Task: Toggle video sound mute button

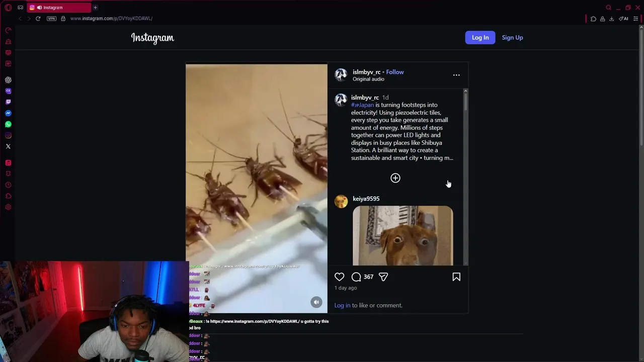Action: (x=316, y=302)
